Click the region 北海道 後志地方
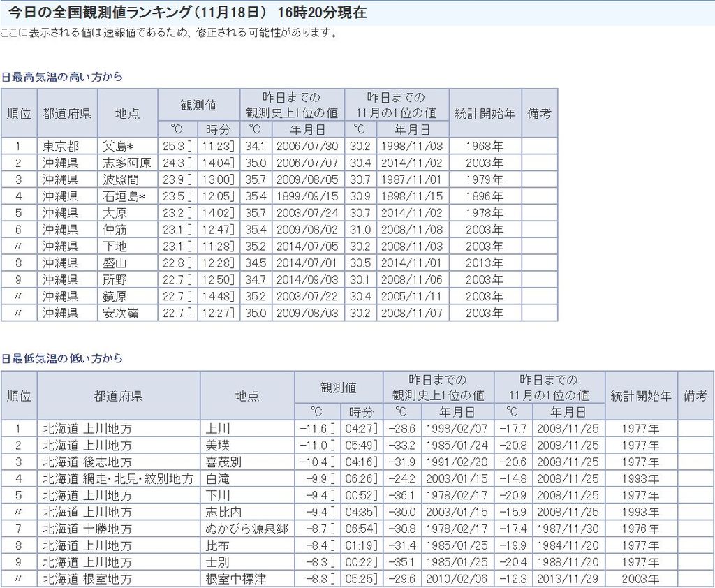The height and width of the screenshot is (588, 715). tap(87, 462)
